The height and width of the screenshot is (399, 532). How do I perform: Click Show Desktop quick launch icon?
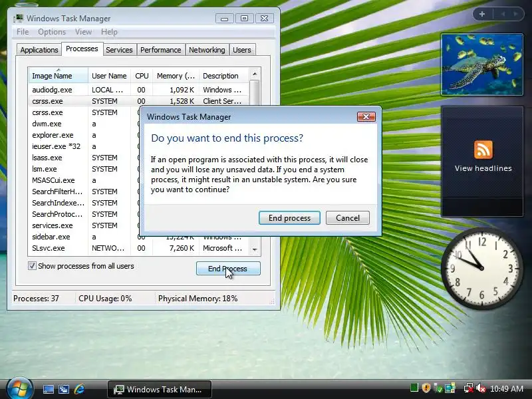[48, 389]
